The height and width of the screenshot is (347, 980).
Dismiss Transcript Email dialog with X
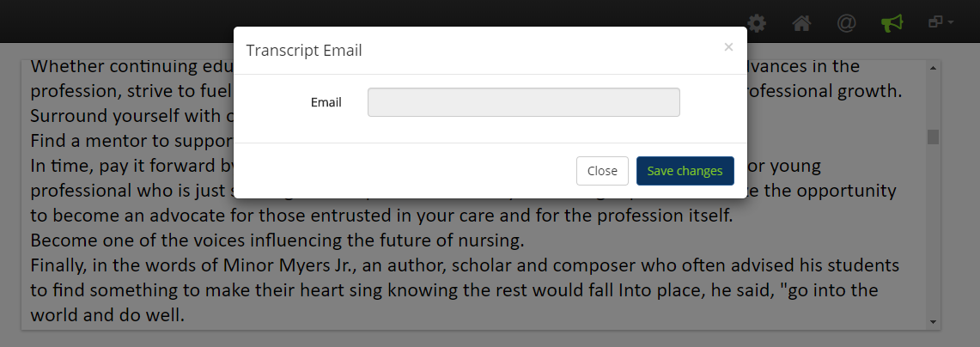(728, 47)
